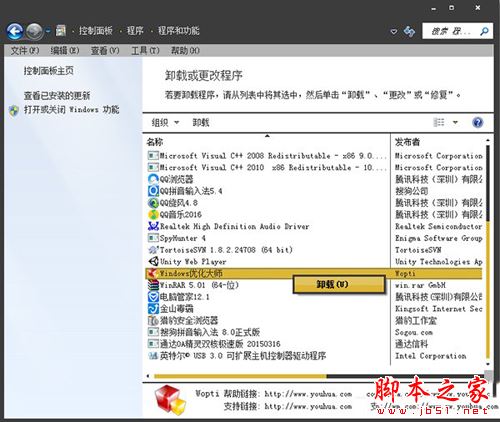Click into the search box
This screenshot has height=422, width=500.
[457, 31]
